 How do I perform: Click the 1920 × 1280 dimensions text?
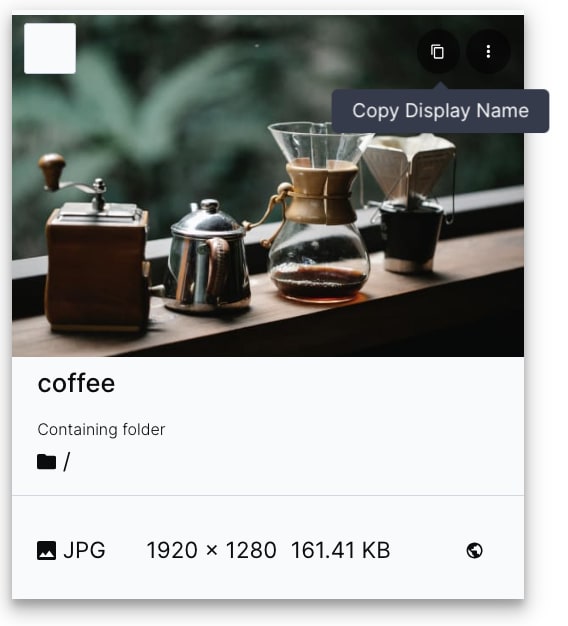pos(211,551)
